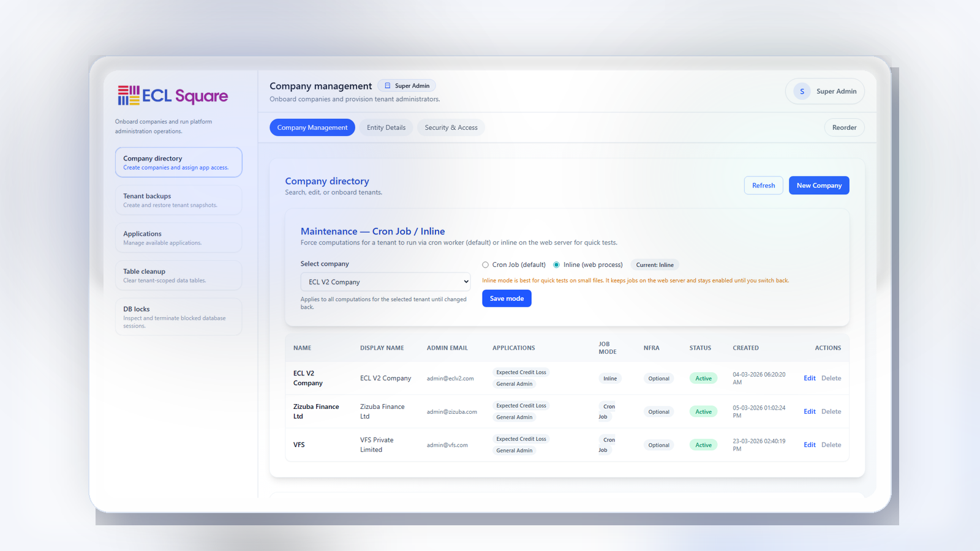Open the Select company dropdown
Screen dimensions: 980x551
tap(385, 282)
